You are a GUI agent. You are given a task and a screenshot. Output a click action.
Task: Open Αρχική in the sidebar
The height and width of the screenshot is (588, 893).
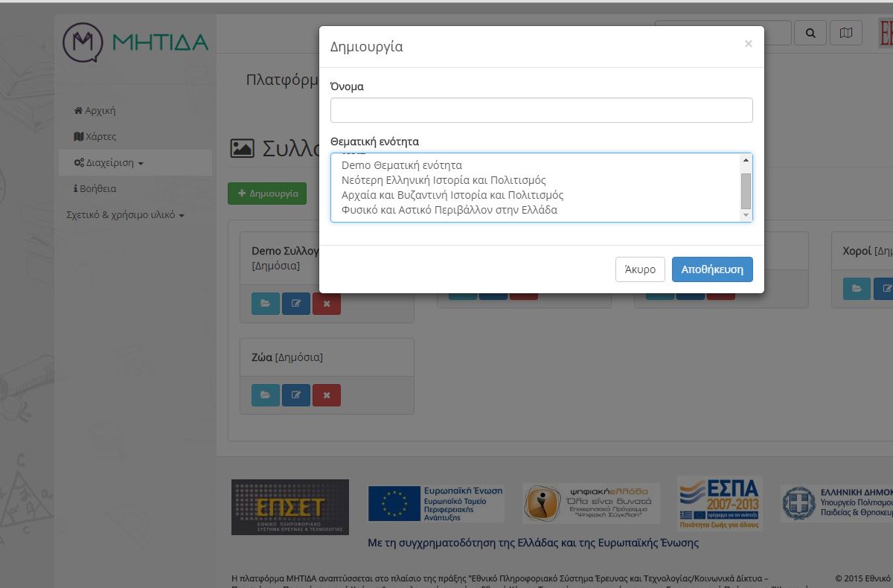95,111
